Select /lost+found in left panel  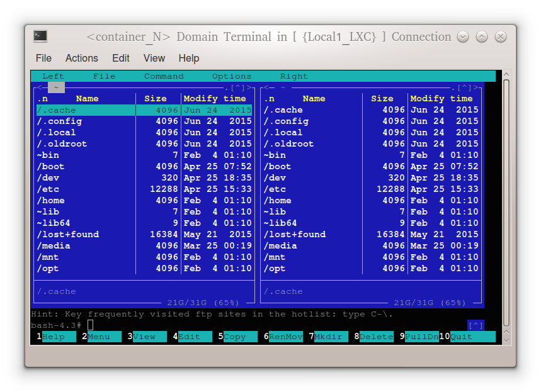[x=144, y=235]
